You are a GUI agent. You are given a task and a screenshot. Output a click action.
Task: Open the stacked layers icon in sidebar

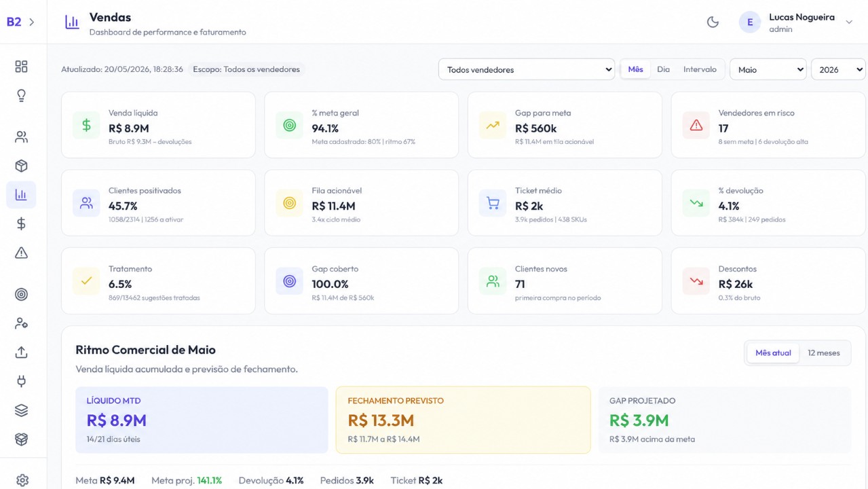21,410
